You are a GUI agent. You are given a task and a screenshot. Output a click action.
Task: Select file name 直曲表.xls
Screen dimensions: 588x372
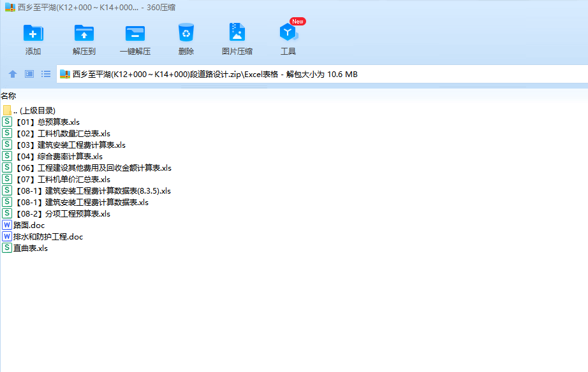click(31, 248)
